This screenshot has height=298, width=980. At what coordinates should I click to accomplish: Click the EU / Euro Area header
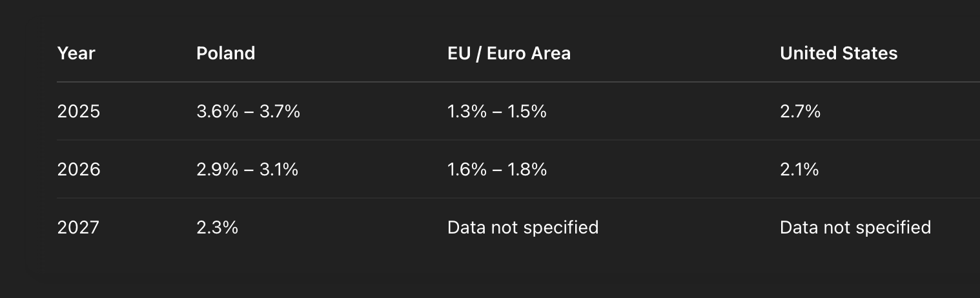click(x=509, y=54)
